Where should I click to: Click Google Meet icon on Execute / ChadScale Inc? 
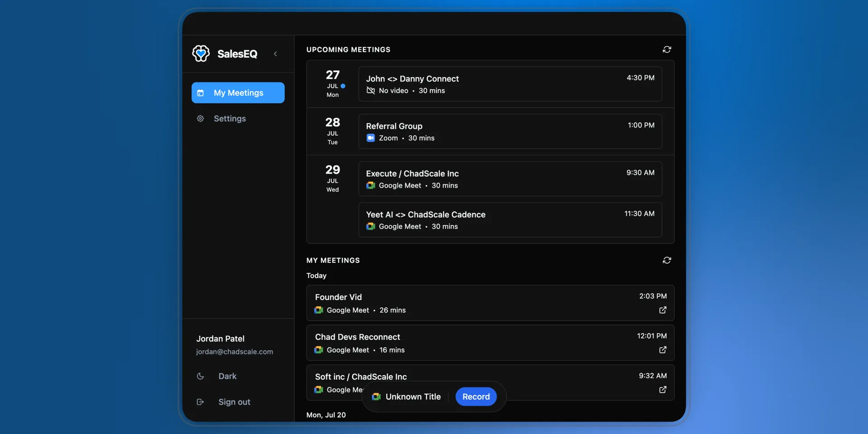(x=371, y=185)
